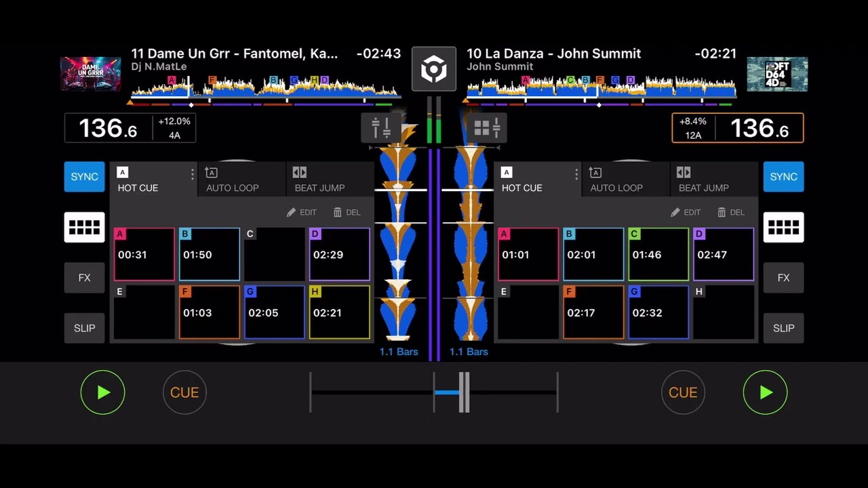Open right deck 136.6 BPM tempo display
Viewport: 868px width, 488px height.
759,128
